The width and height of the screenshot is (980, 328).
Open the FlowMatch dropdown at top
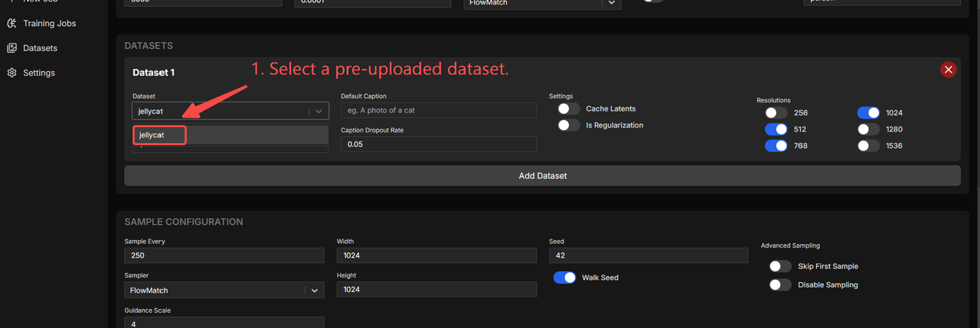(542, 3)
